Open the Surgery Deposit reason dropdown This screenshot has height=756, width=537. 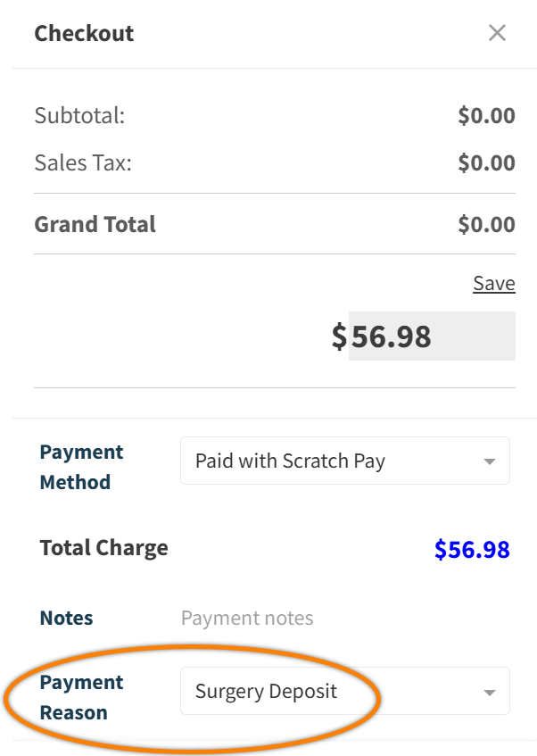(344, 691)
